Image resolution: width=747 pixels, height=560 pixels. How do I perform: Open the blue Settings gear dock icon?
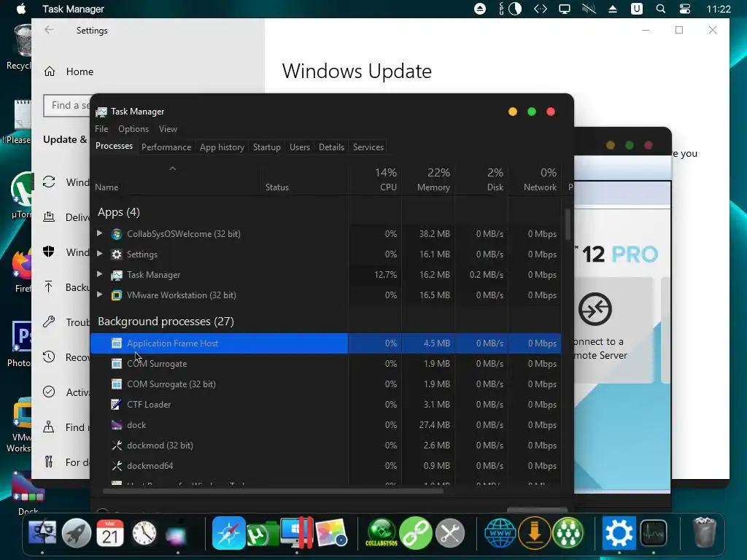[x=619, y=533]
